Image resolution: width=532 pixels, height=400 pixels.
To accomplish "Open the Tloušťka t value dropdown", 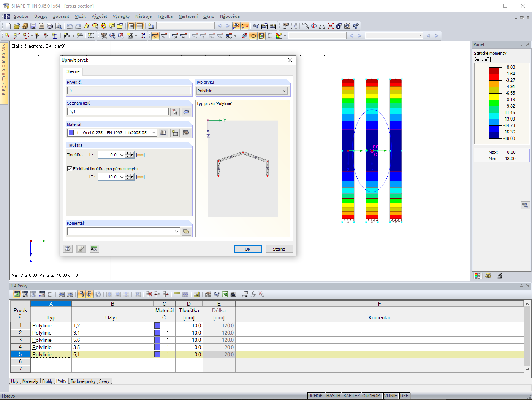I will (122, 155).
